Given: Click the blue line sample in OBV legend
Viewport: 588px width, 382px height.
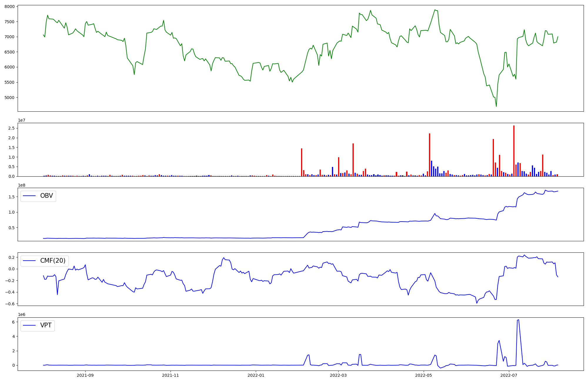Looking at the screenshot, I should [29, 196].
